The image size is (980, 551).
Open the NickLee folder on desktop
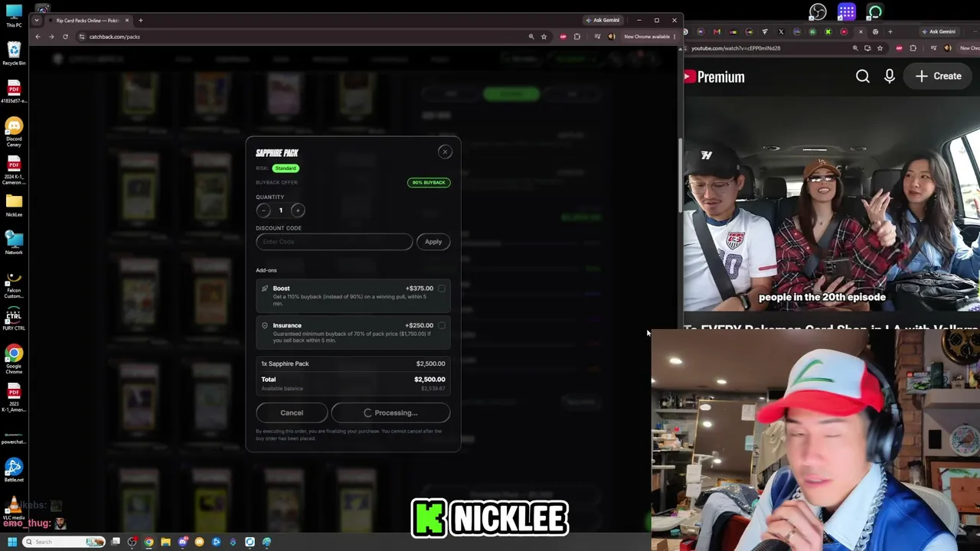tap(14, 205)
